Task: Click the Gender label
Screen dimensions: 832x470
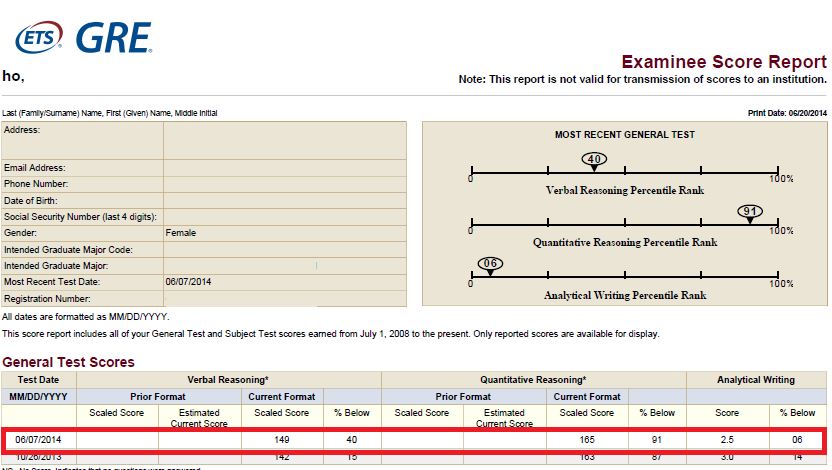Action: 20,233
